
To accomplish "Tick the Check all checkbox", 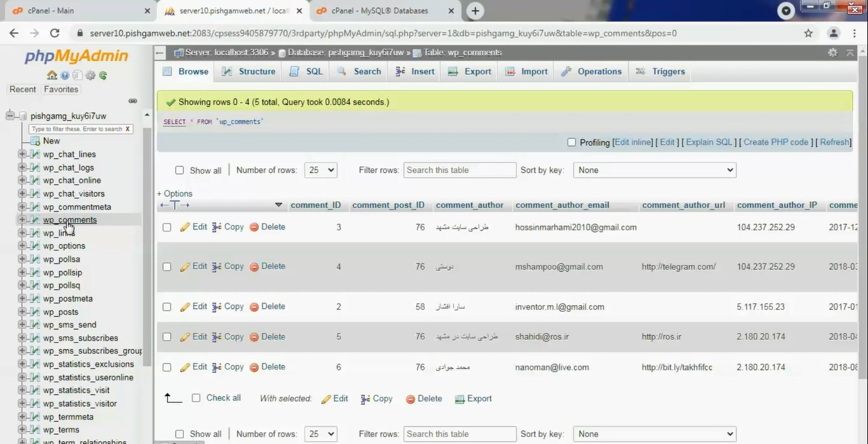I will [x=196, y=398].
